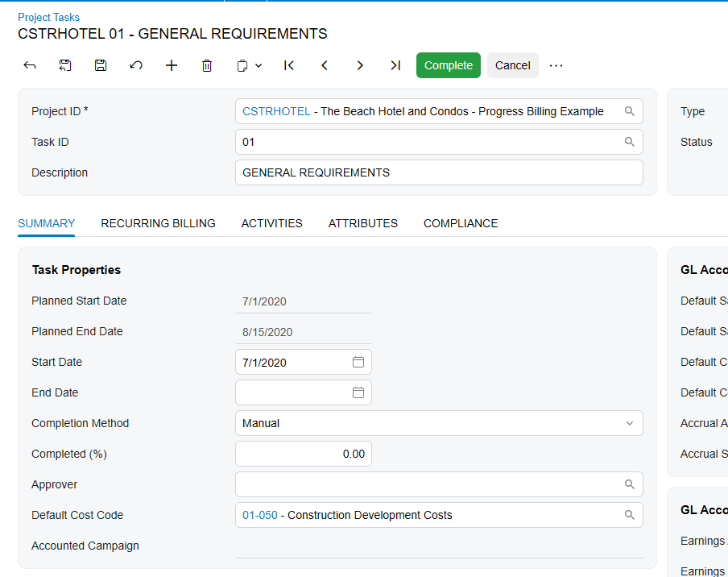
Task: Jump to the last record
Action: (x=395, y=65)
